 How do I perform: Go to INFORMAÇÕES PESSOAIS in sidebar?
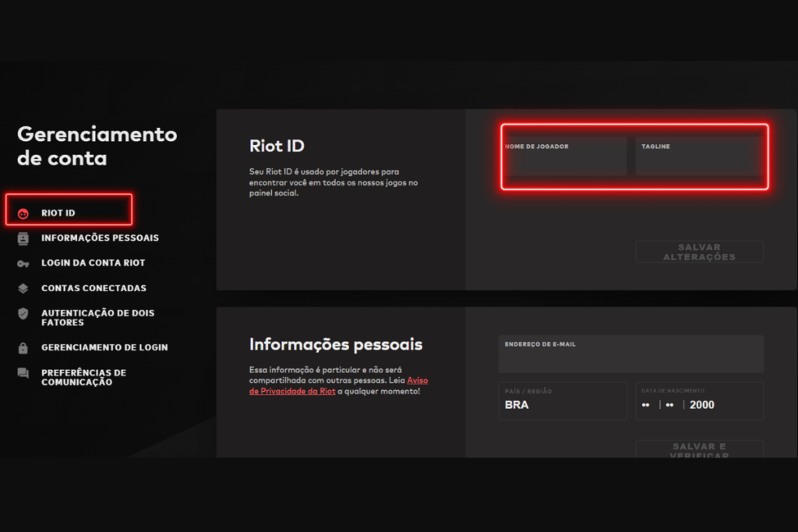tap(101, 238)
